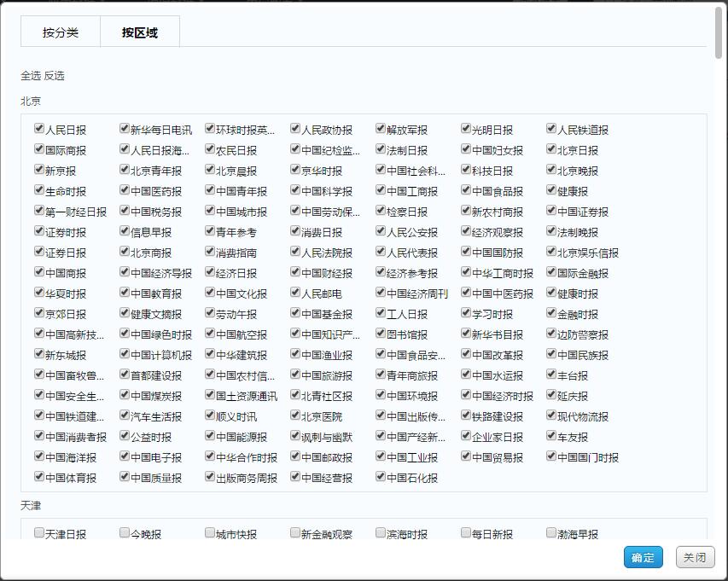Uncheck the 经济参考报 checkbox

tap(381, 271)
